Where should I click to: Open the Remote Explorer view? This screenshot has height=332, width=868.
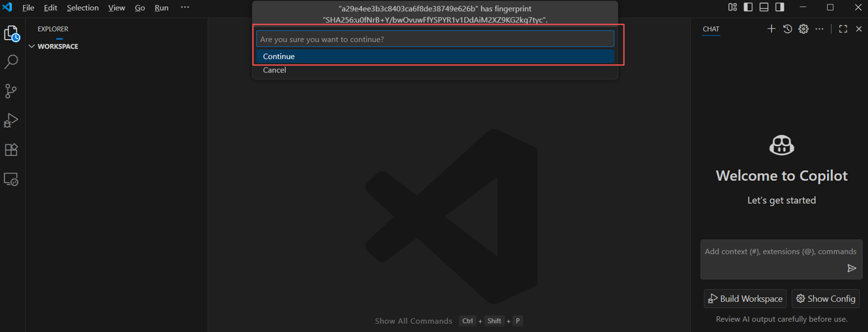pyautogui.click(x=11, y=180)
